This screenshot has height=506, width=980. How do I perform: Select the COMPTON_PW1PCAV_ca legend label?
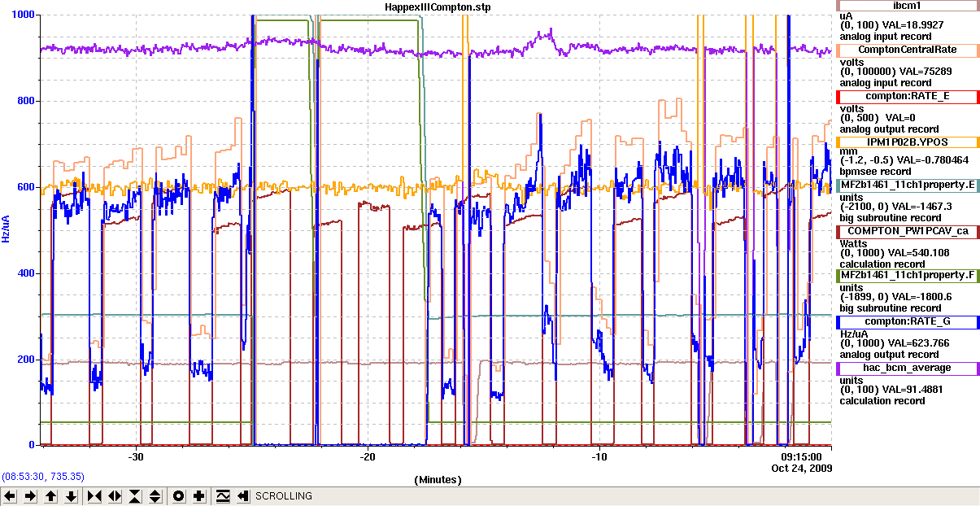pos(906,232)
